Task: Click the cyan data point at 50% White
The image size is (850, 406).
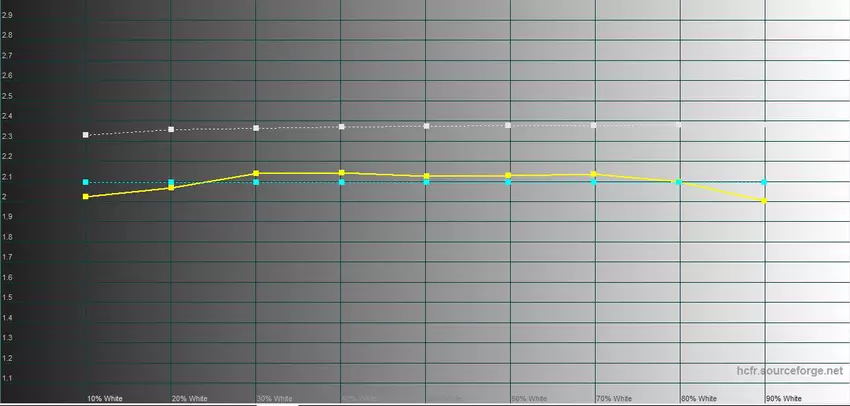Action: [x=427, y=182]
